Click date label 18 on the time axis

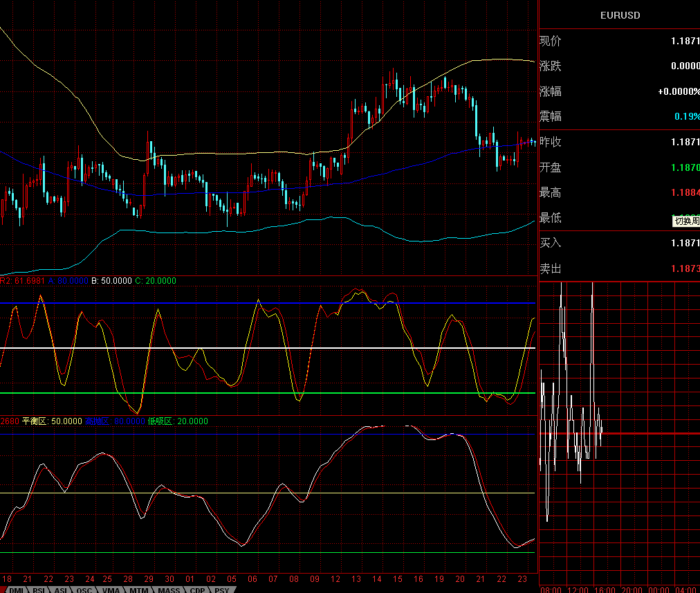[7, 579]
